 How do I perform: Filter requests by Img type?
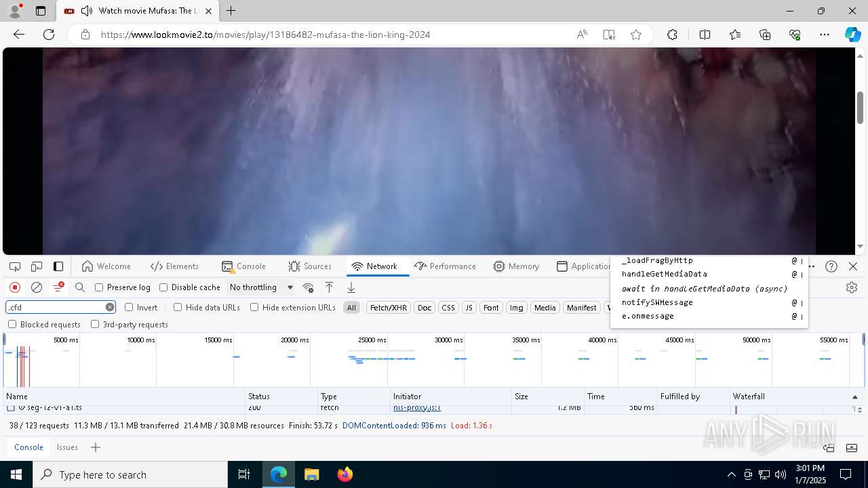517,308
